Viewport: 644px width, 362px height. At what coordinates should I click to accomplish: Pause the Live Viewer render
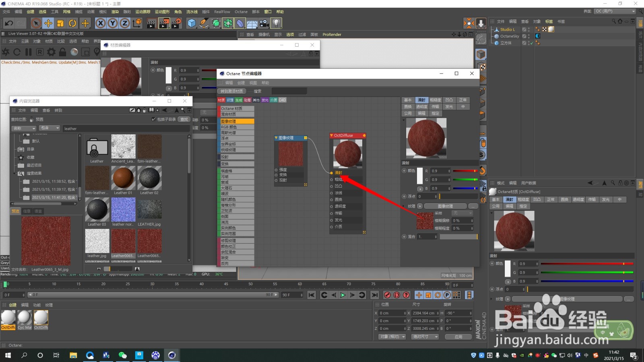click(28, 52)
